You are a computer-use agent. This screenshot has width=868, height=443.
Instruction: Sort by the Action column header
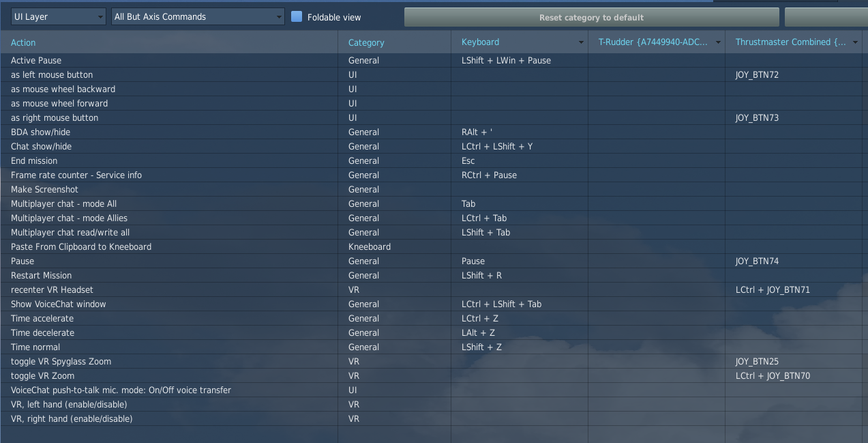click(x=23, y=43)
